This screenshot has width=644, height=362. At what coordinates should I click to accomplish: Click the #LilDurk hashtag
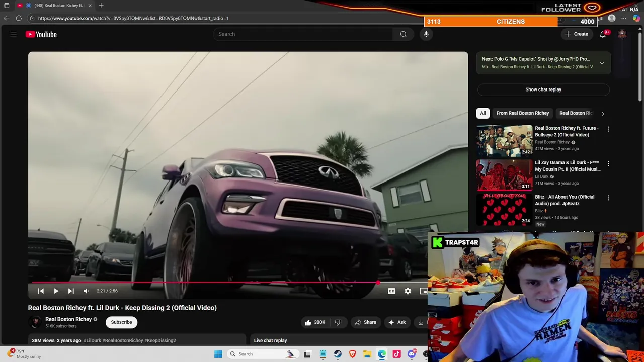[92, 341]
